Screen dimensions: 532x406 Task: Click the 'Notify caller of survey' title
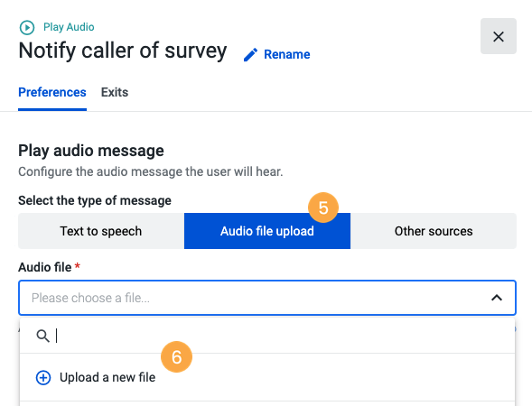[x=123, y=51]
